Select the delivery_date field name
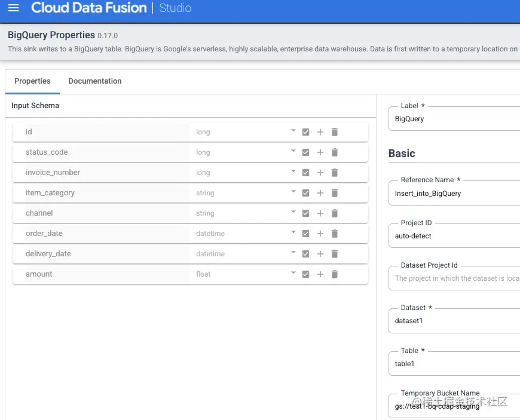This screenshot has width=520, height=420. click(48, 254)
